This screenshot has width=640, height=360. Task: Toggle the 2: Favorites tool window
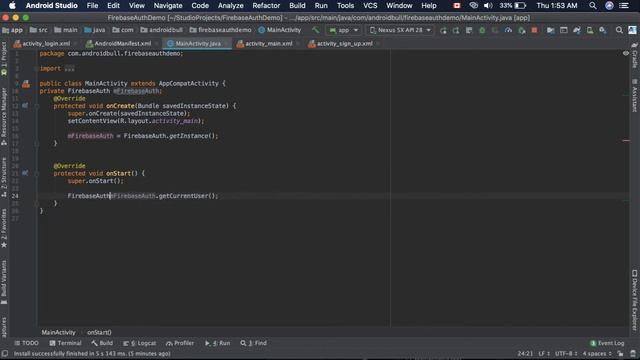click(4, 228)
